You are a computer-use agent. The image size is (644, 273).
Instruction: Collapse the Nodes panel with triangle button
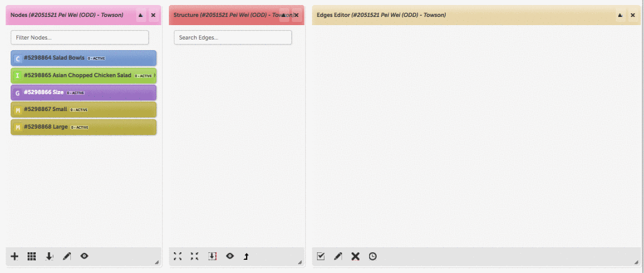coord(141,15)
